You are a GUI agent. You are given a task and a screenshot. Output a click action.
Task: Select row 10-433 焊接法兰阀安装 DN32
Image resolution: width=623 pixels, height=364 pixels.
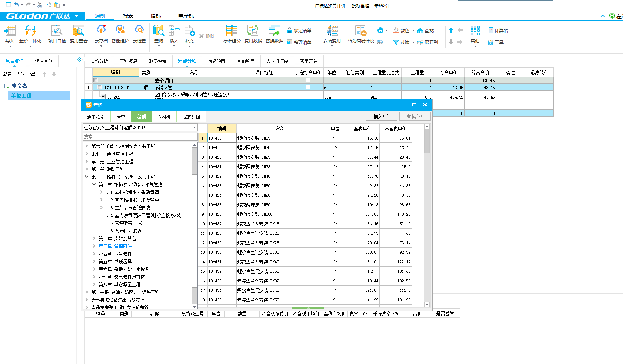pyautogui.click(x=305, y=281)
